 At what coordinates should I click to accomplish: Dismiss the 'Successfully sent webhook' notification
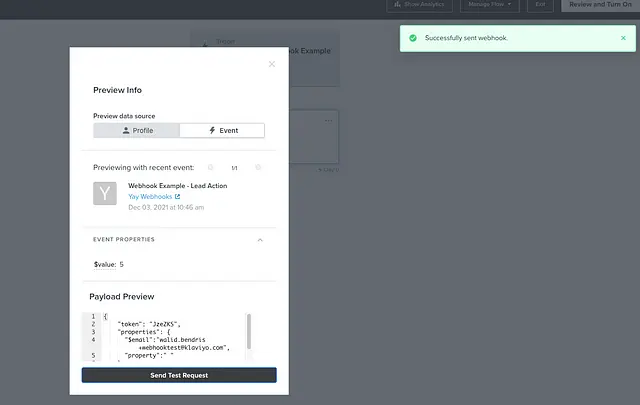click(624, 38)
